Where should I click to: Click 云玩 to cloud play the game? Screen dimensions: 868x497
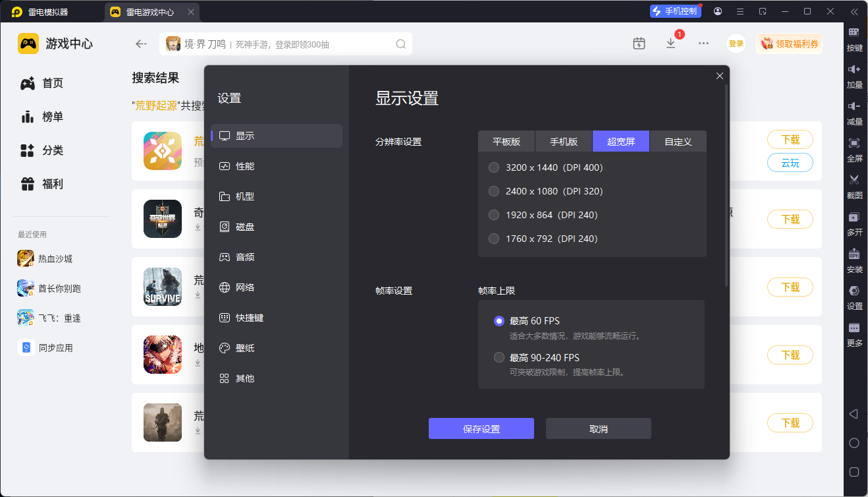(790, 163)
